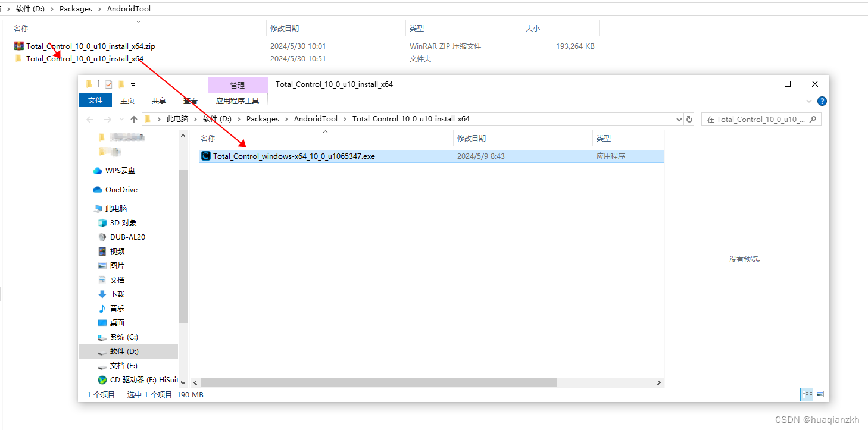Open the 文件 menu tab
Image resolution: width=868 pixels, height=430 pixels.
[x=95, y=101]
